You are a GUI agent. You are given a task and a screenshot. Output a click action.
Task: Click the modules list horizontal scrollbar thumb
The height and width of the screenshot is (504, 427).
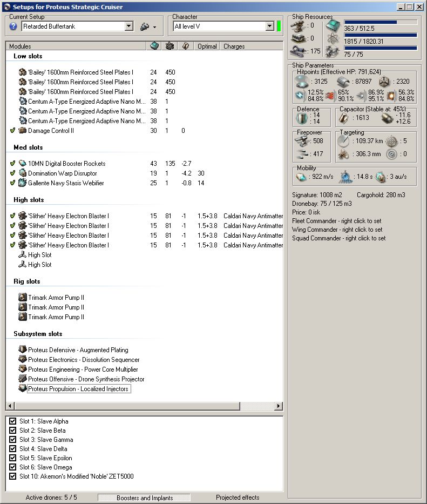tap(127, 406)
